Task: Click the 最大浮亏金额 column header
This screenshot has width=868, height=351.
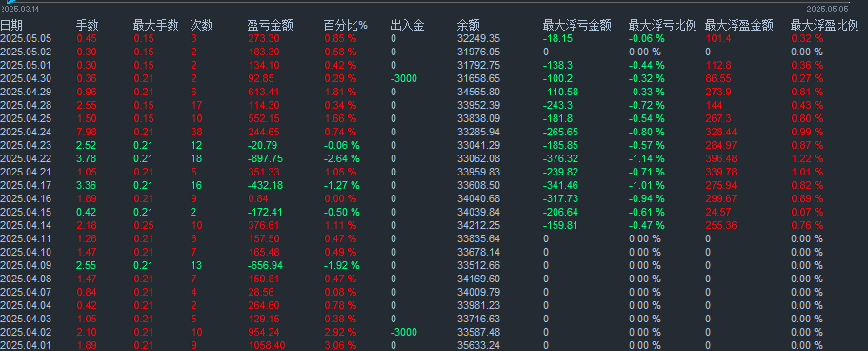Action: pyautogui.click(x=576, y=25)
